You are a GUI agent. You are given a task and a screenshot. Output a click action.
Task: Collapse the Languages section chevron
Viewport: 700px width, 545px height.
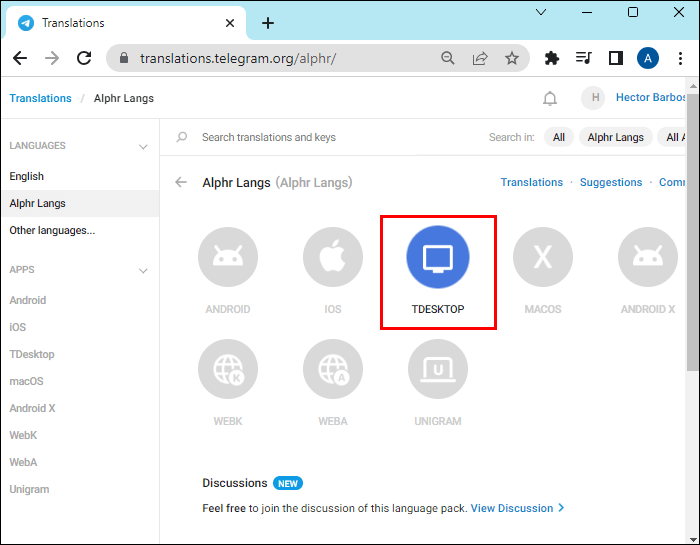[x=143, y=146]
